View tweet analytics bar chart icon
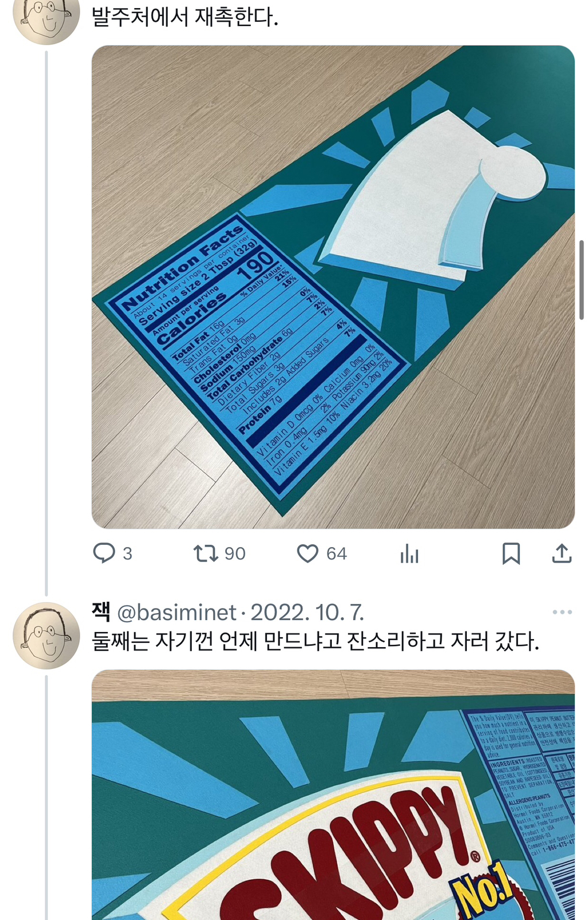588x920 pixels. click(409, 554)
